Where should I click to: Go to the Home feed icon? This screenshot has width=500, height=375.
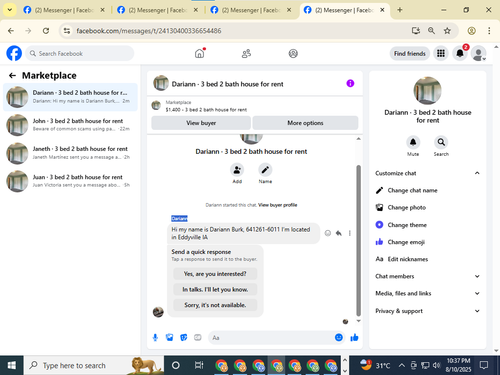[200, 53]
